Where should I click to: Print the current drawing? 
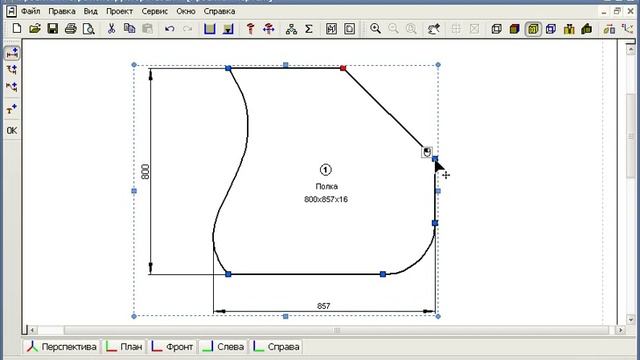[x=71, y=29]
